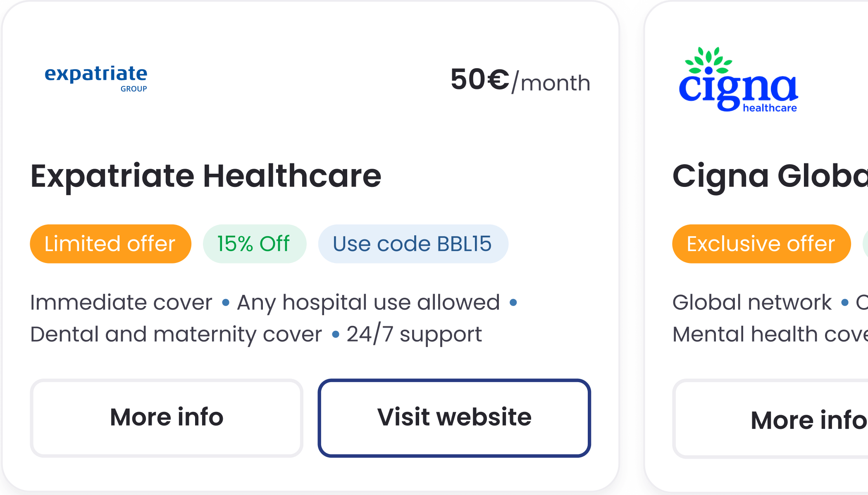Click the 50€/month price label
Viewport: 868px width, 495px height.
[x=520, y=80]
